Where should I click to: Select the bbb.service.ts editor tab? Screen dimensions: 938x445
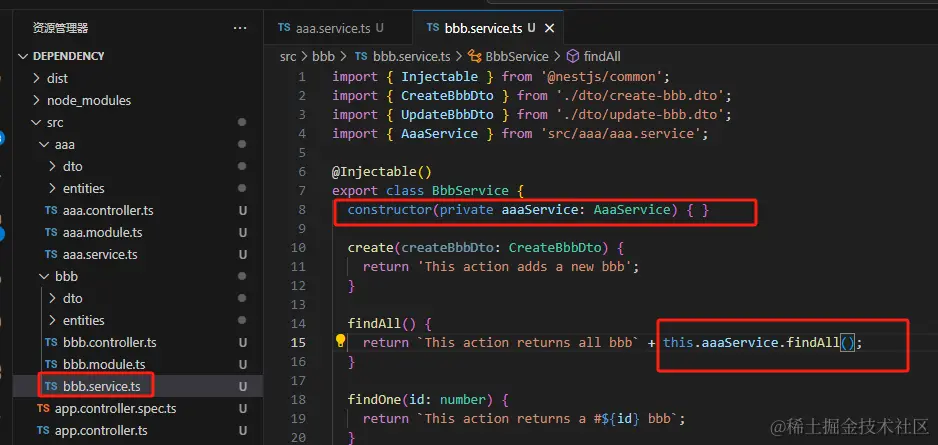pyautogui.click(x=483, y=28)
